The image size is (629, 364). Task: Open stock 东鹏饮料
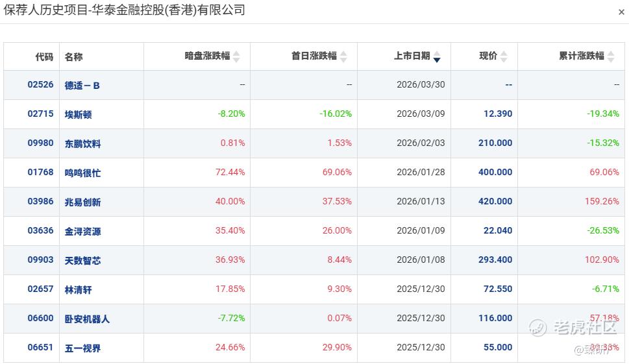[x=82, y=144]
